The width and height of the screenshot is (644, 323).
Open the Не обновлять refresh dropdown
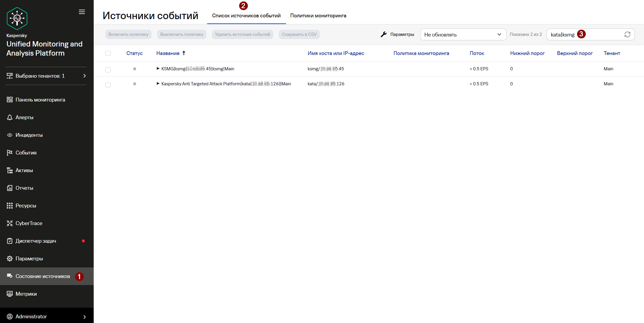coord(463,34)
